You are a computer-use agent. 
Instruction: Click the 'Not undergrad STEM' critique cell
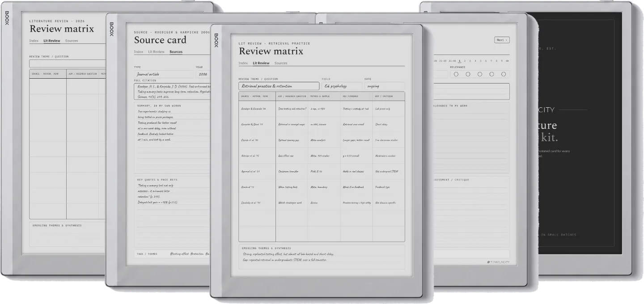(389, 171)
